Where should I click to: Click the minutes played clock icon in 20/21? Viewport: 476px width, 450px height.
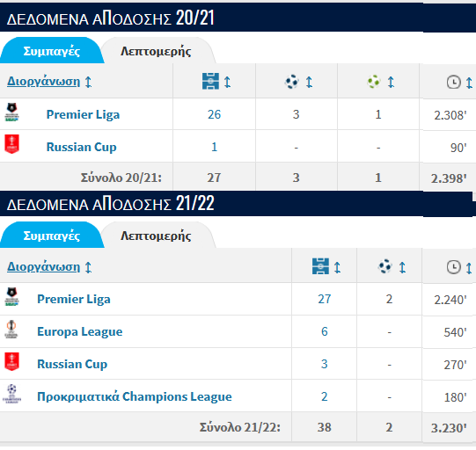453,82
